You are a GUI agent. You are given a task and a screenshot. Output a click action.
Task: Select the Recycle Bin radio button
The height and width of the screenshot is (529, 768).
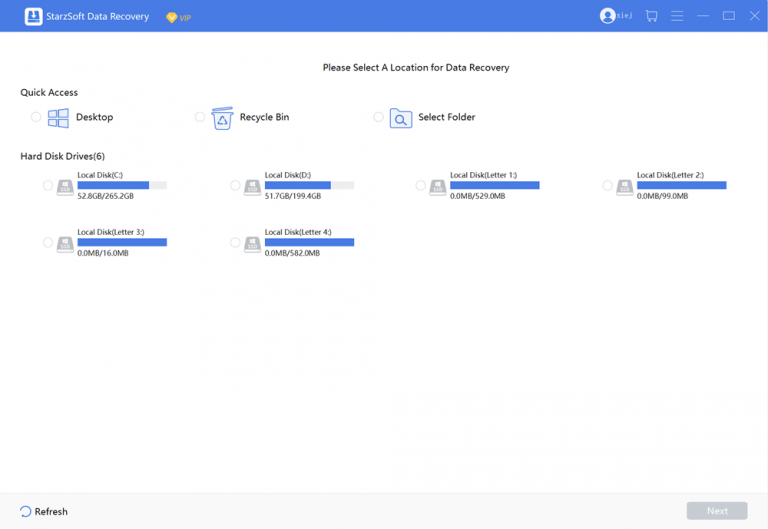[200, 117]
